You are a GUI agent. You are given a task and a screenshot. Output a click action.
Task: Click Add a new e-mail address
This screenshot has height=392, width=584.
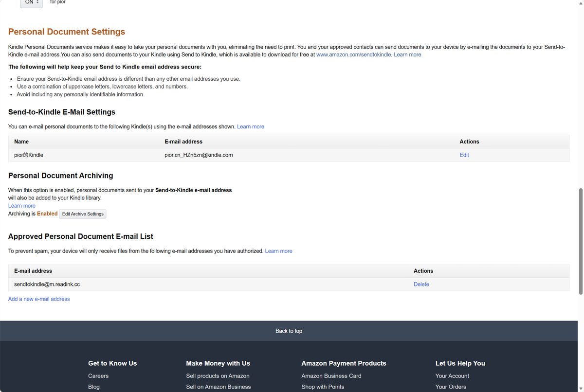(39, 299)
